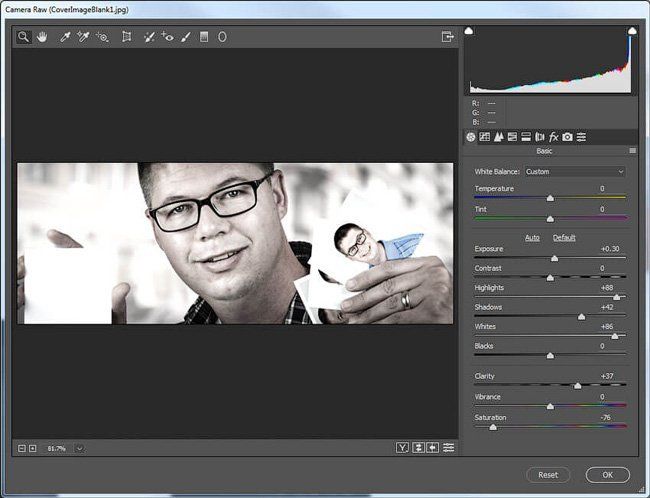Click the zoom out minus button
The image size is (650, 498).
click(x=22, y=448)
